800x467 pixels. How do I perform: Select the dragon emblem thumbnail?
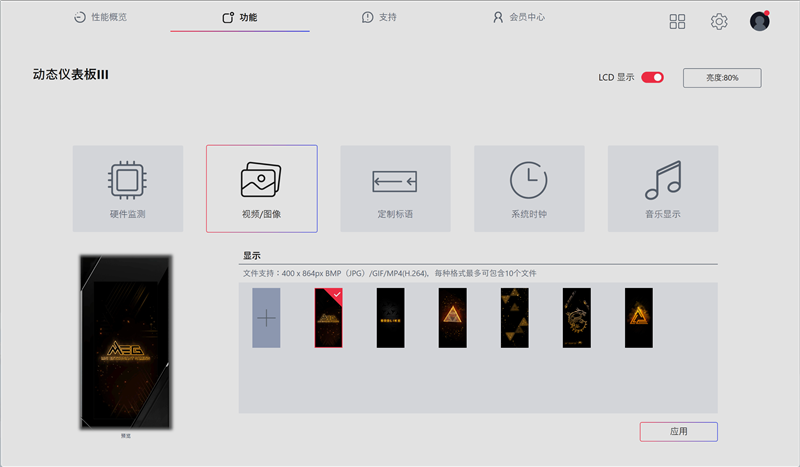[x=577, y=318]
